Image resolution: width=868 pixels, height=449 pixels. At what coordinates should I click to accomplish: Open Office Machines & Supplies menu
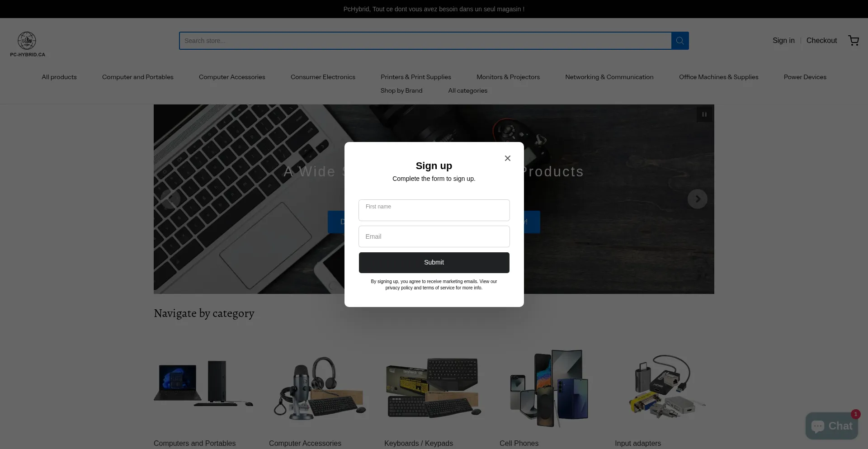point(719,77)
